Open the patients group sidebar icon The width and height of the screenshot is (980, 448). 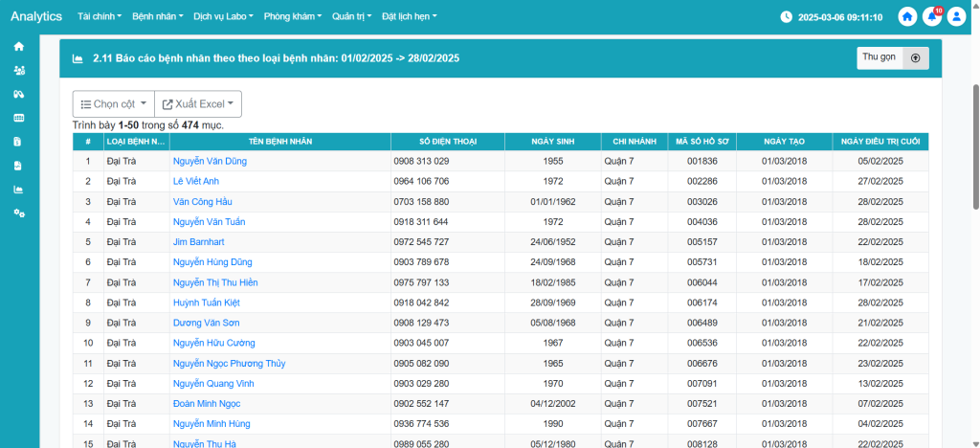click(18, 70)
